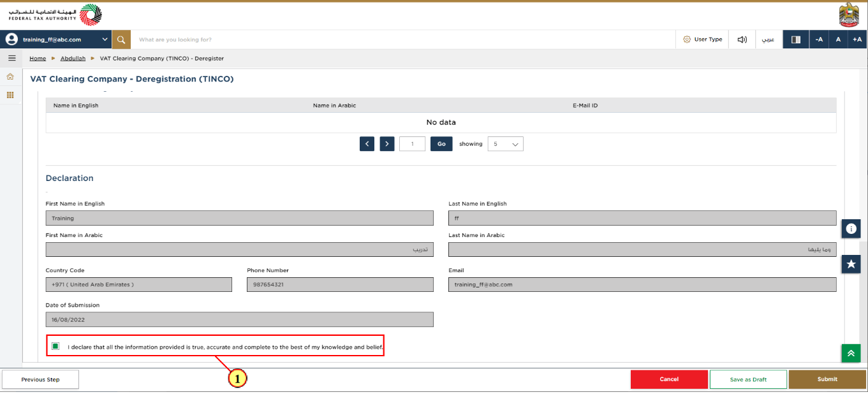868x413 pixels.
Task: Open the showing rows count dropdown
Action: pyautogui.click(x=506, y=144)
